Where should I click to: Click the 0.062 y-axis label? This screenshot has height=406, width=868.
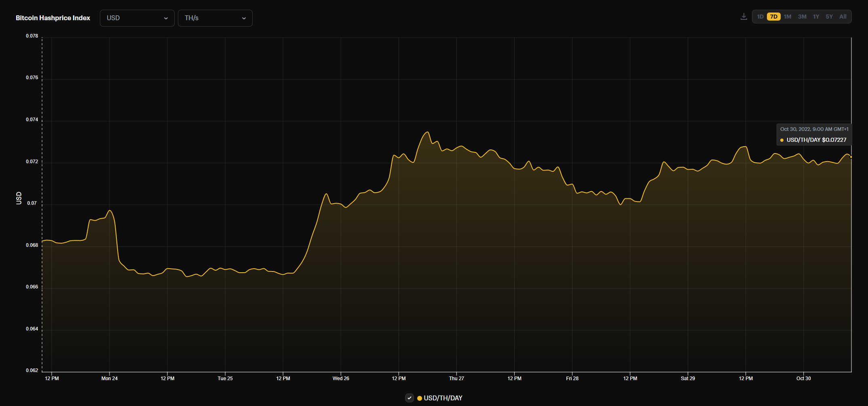point(32,370)
